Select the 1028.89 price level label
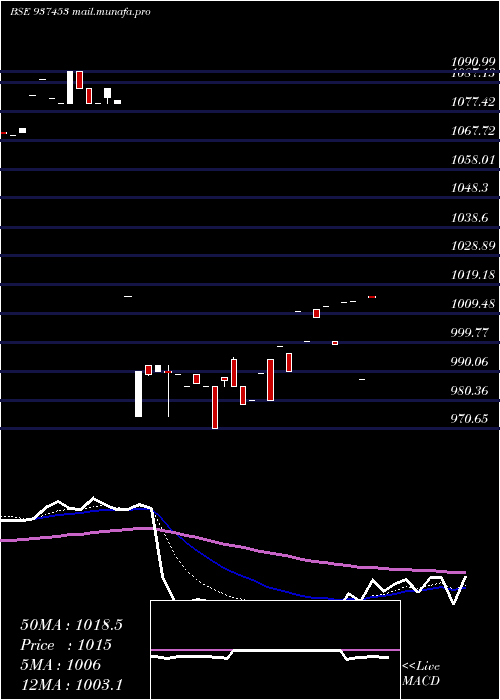 [x=473, y=246]
